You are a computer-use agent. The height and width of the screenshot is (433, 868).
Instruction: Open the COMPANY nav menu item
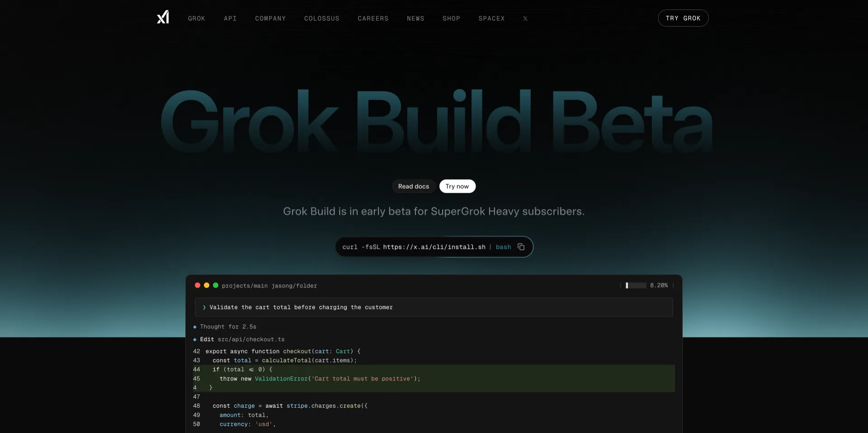270,19
